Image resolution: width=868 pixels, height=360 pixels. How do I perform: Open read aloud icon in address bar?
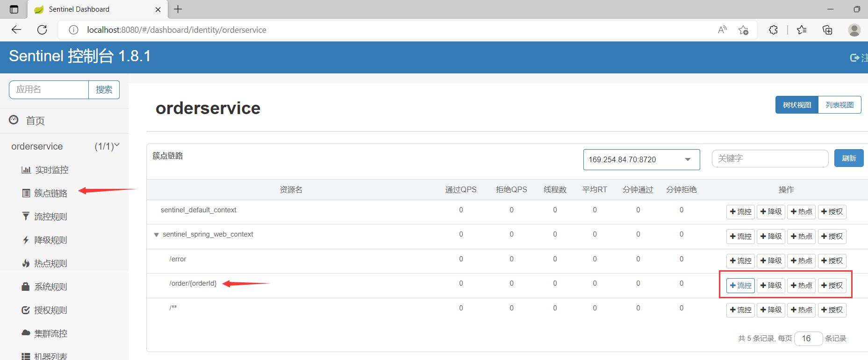(722, 30)
